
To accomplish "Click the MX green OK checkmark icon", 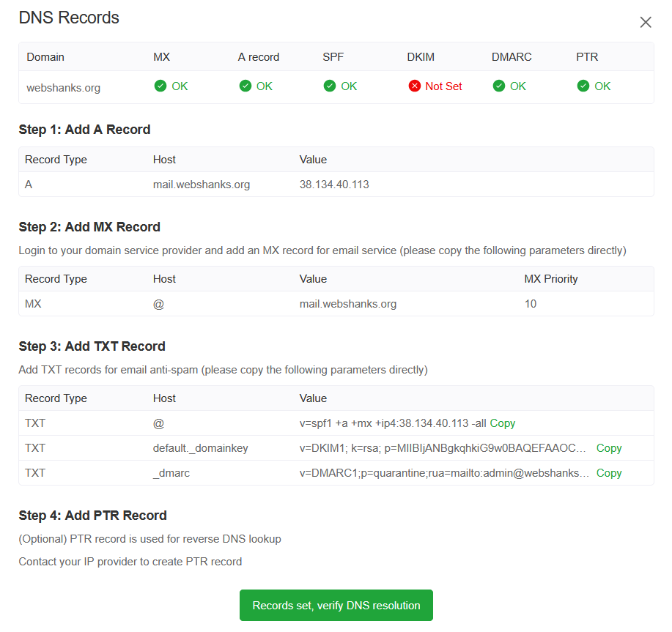I will [160, 86].
